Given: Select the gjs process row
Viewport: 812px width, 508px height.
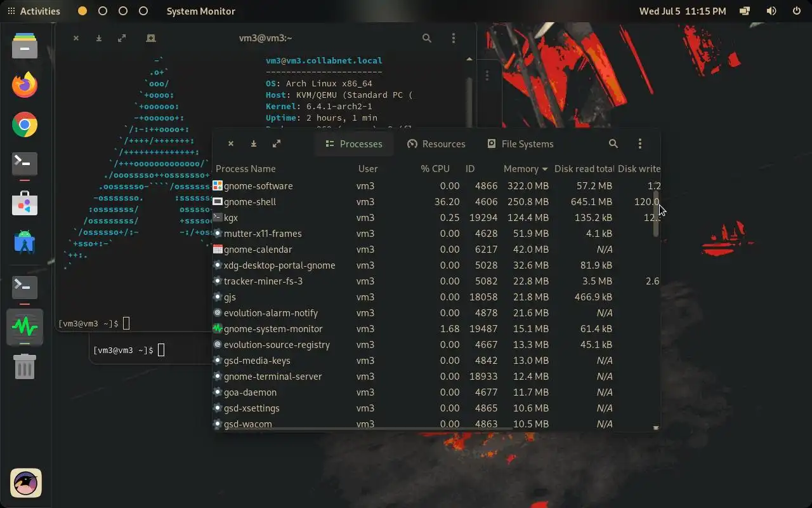Looking at the screenshot, I should tap(436, 297).
